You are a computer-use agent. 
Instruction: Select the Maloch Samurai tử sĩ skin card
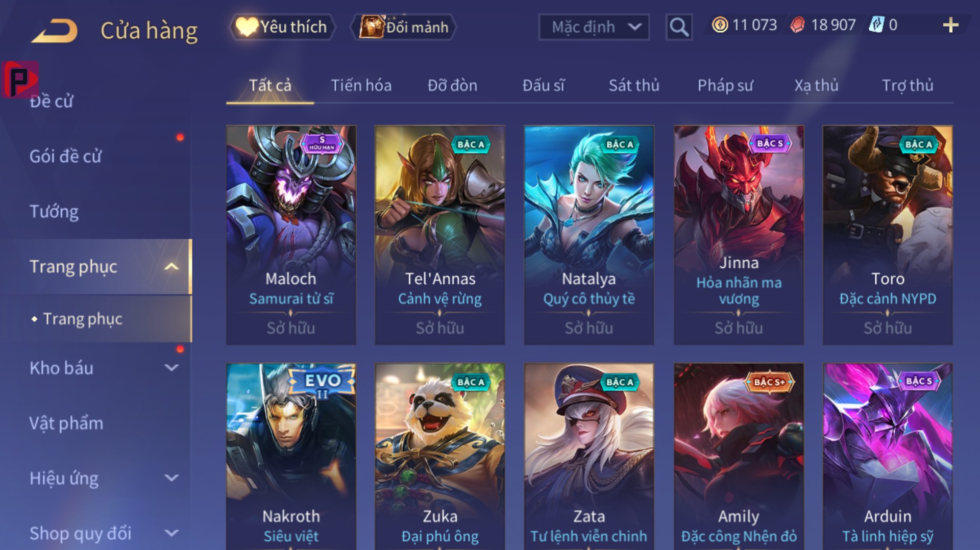[x=291, y=235]
